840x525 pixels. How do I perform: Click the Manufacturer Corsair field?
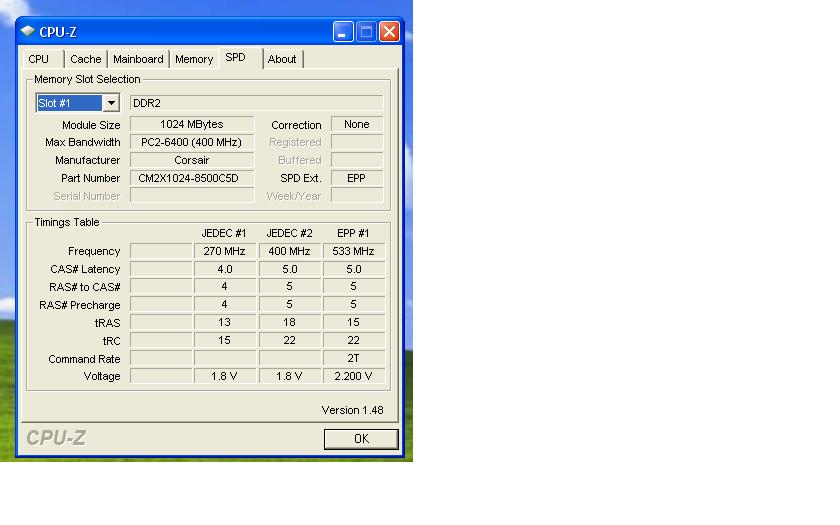192,160
